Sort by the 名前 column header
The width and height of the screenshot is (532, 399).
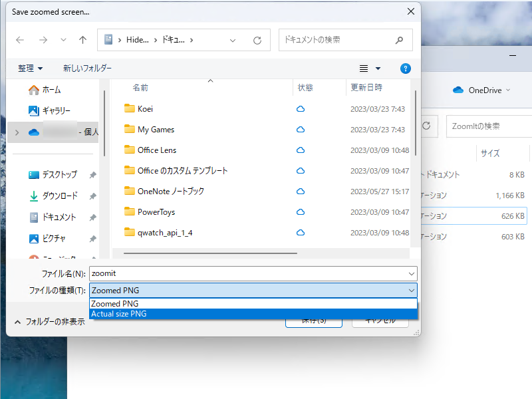(x=140, y=88)
